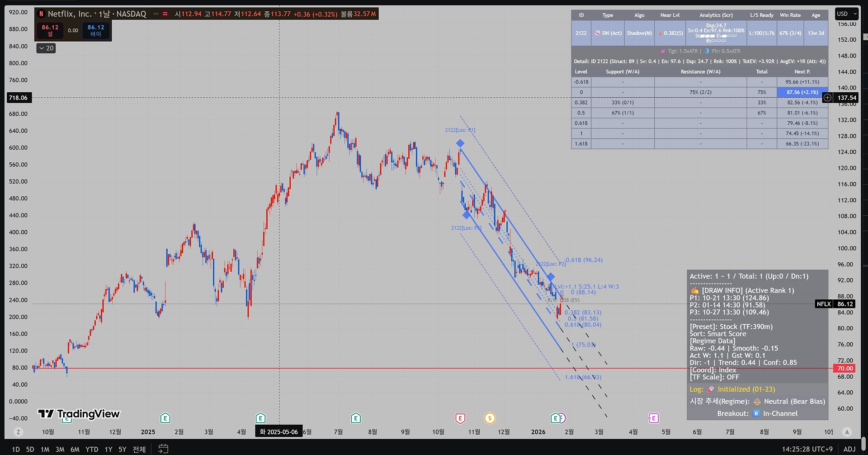This screenshot has height=455, width=868.
Task: Click the Breakout In-Channel status text
Action: click(758, 413)
